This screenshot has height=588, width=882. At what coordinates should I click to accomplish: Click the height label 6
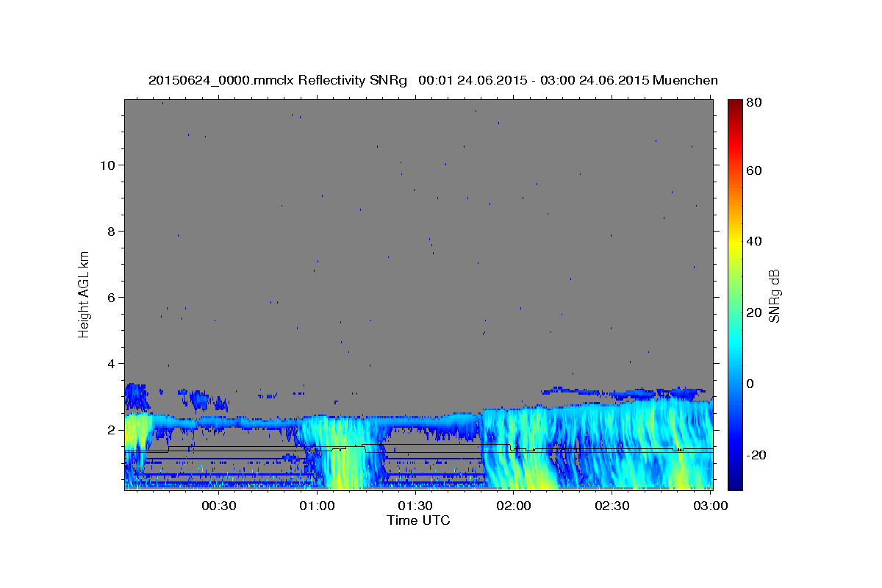112,297
